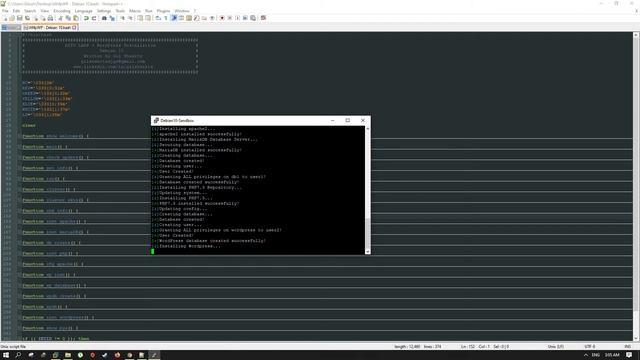Click the terminal window scrollbar up arrow

tap(368, 129)
